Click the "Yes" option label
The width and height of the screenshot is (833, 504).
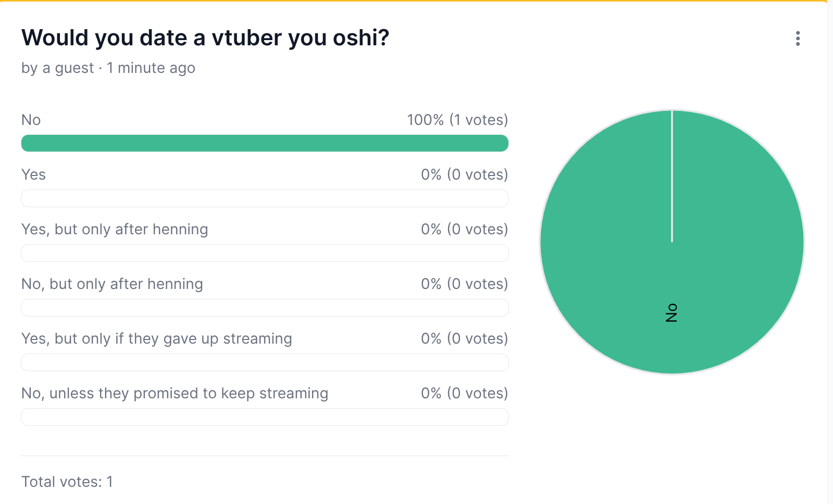(x=34, y=174)
